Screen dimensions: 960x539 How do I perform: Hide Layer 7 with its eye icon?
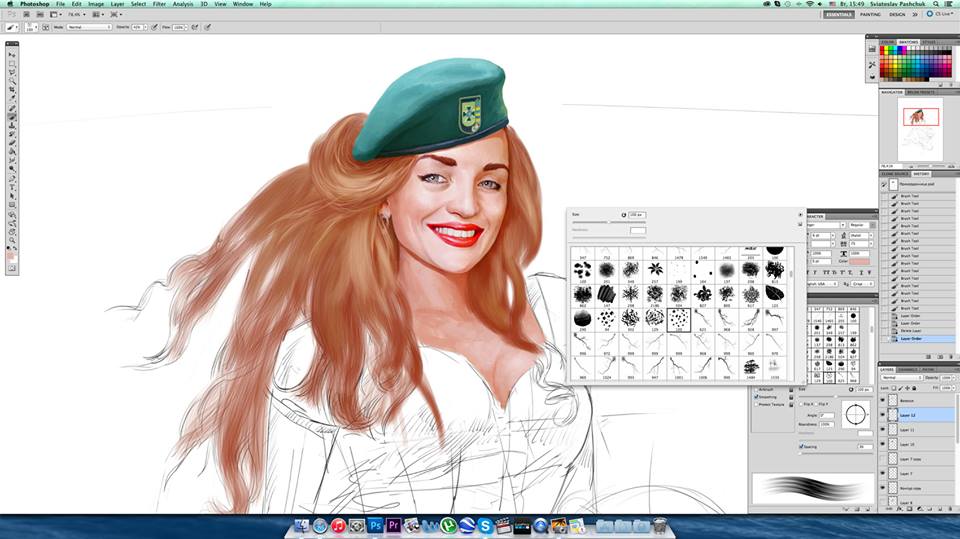883,473
